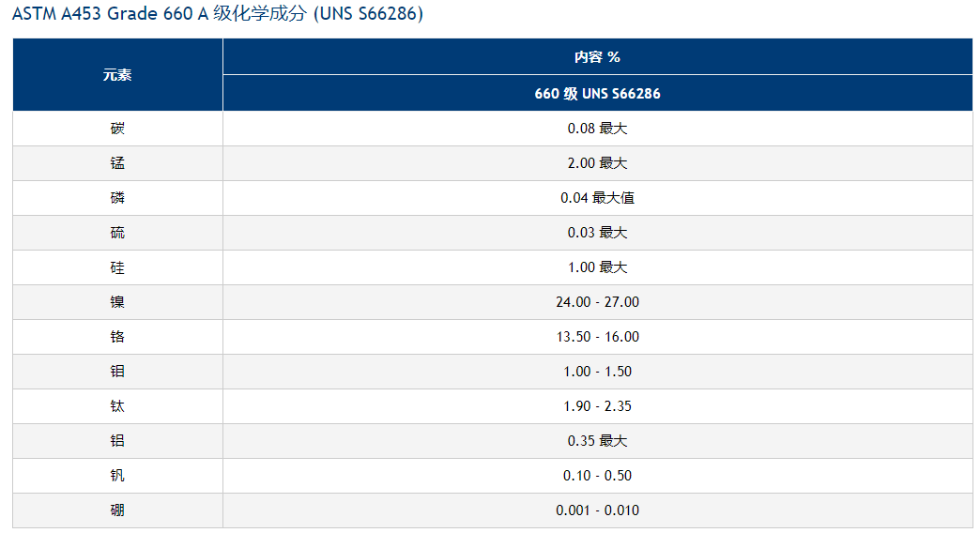This screenshot has height=533, width=980.
Task: Select the 0.04 最大值 value
Action: click(598, 198)
